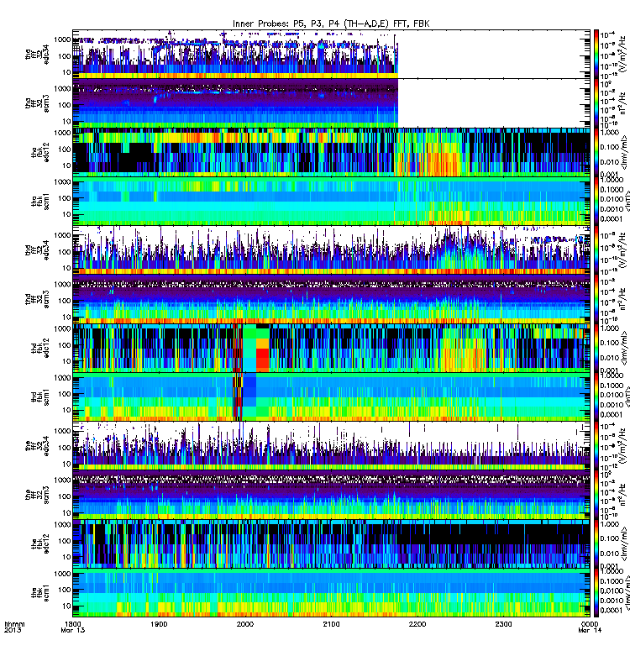Click inside the tha fbk scm1 spectrogram

click(x=331, y=201)
